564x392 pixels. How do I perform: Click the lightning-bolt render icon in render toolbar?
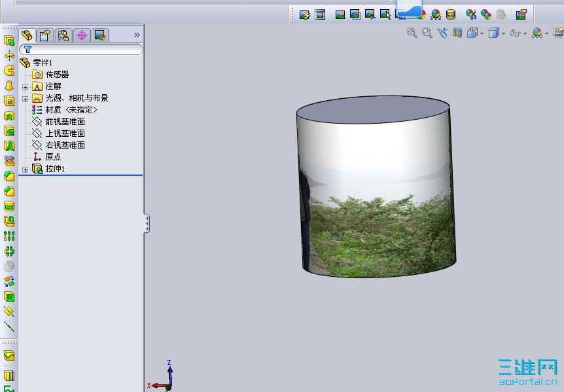pyautogui.click(x=305, y=15)
